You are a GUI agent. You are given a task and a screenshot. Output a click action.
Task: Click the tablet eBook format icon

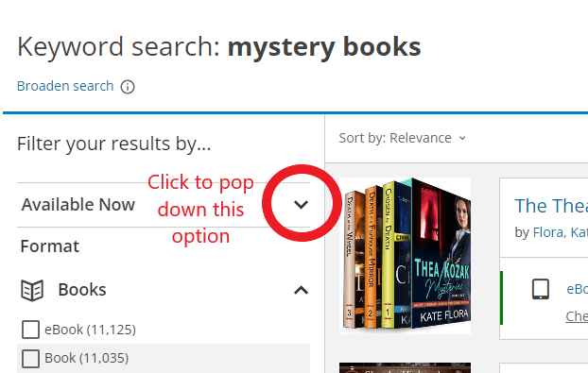541,289
